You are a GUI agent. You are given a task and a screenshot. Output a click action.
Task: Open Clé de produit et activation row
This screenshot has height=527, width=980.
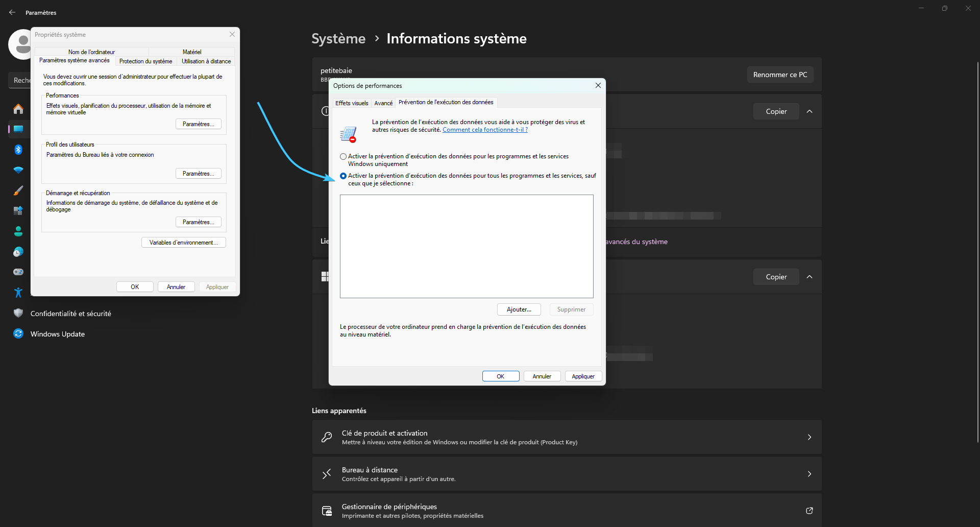(x=567, y=437)
